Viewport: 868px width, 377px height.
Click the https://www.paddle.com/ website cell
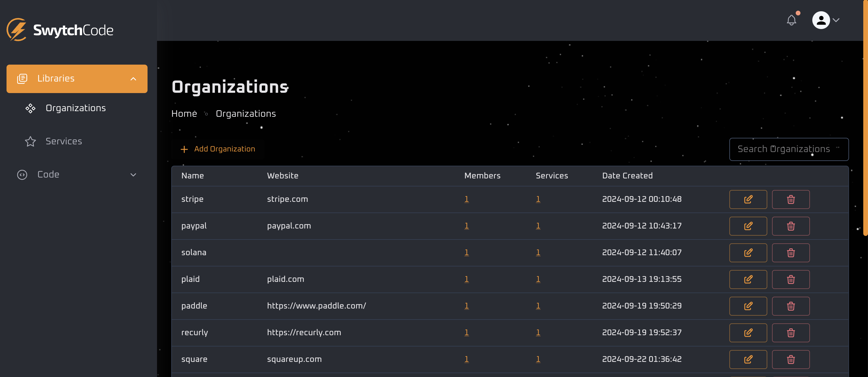tap(316, 306)
